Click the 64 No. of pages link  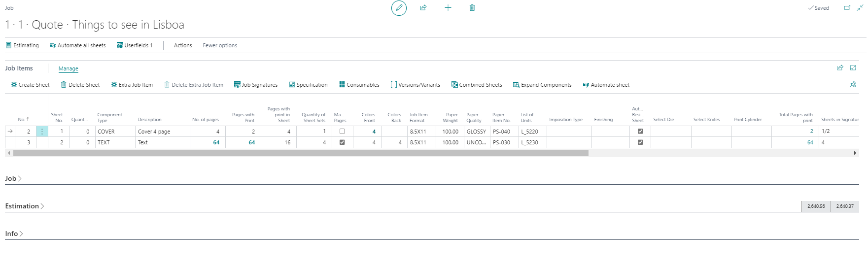coord(216,142)
